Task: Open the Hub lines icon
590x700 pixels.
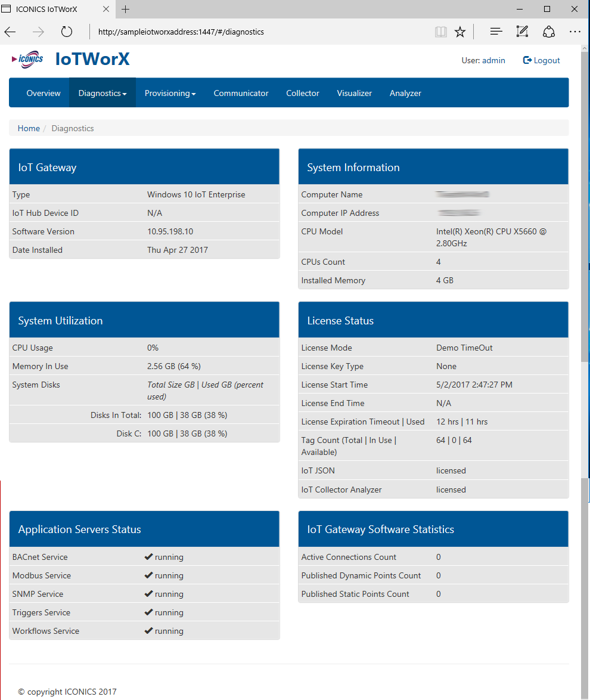Action: 496,32
